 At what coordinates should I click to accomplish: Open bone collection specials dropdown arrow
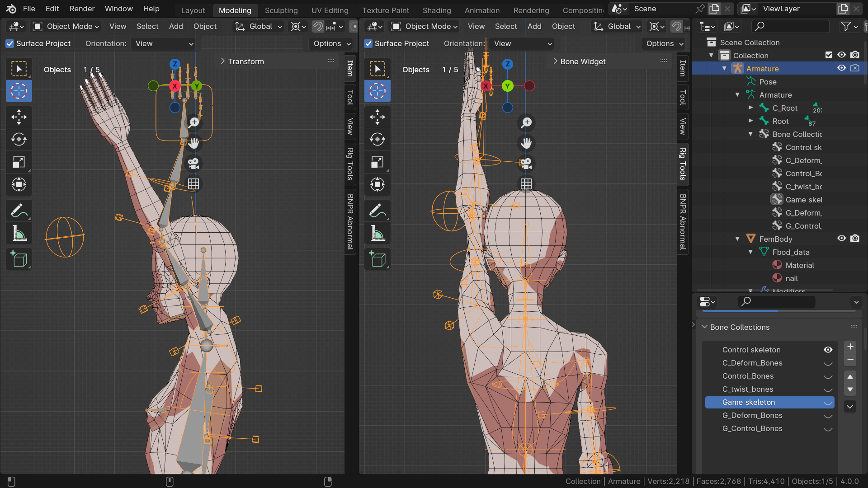click(x=850, y=406)
